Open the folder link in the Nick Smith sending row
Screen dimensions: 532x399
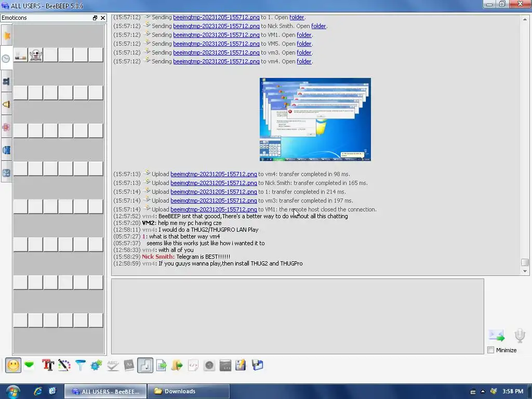[318, 26]
